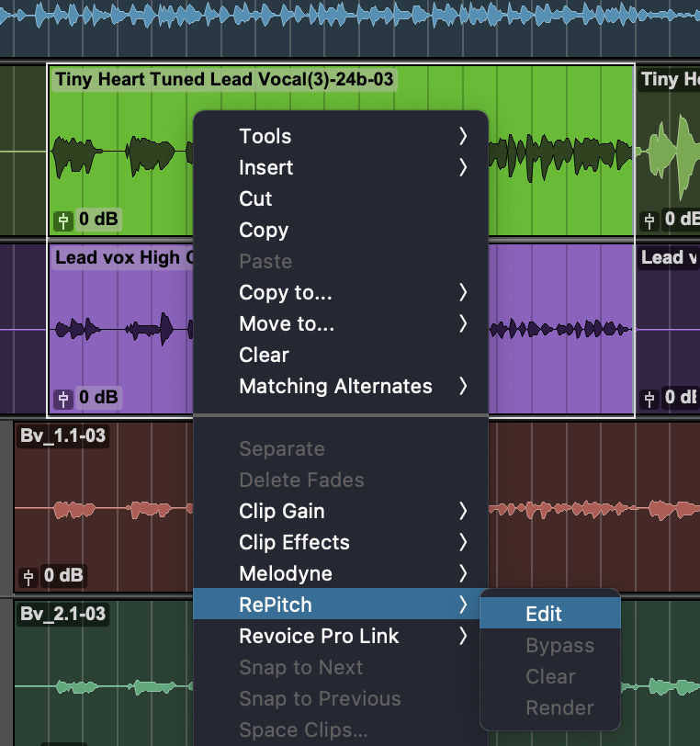Choose Edit in the RePitch submenu

pos(544,615)
